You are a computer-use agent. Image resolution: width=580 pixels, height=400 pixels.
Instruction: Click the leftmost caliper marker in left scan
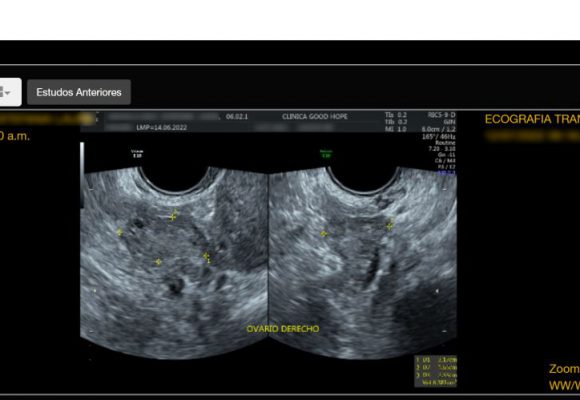[x=119, y=232]
